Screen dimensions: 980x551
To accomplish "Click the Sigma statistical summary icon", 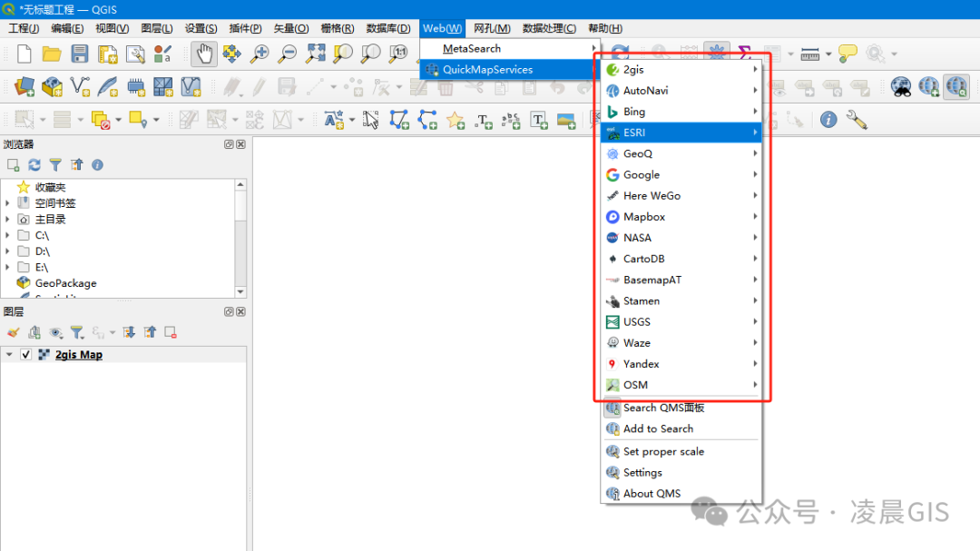I will click(x=744, y=54).
